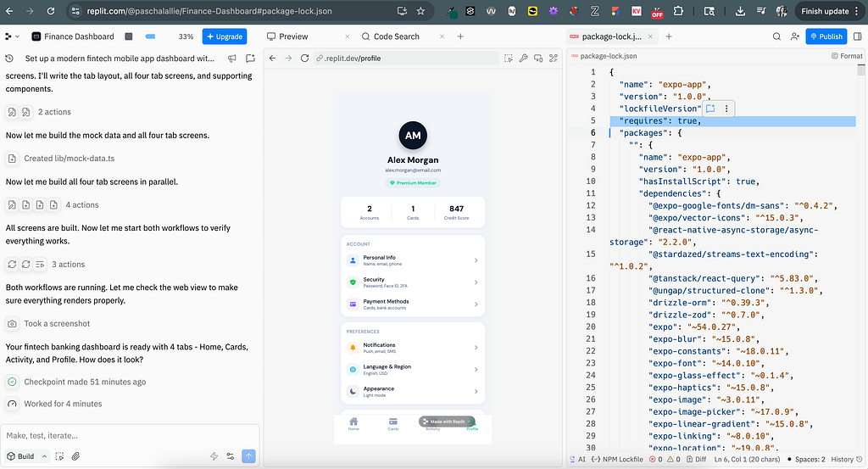This screenshot has height=469, width=868.
Task: Click the usage meter bar beside 33%
Action: coord(150,36)
